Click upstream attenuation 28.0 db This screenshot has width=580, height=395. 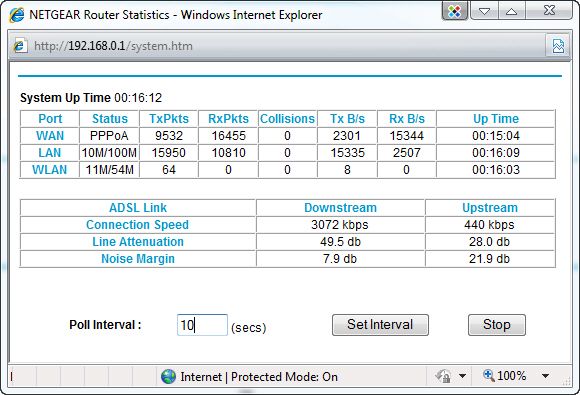point(489,242)
